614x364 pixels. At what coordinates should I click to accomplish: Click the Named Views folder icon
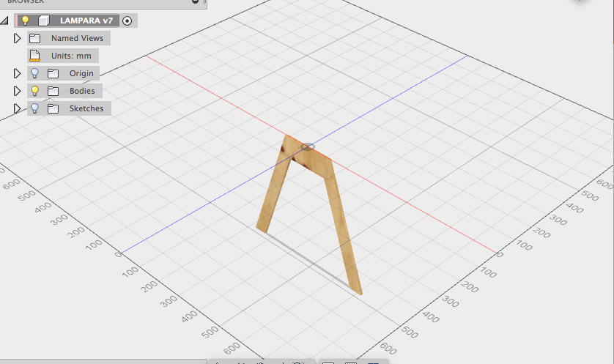pyautogui.click(x=35, y=38)
